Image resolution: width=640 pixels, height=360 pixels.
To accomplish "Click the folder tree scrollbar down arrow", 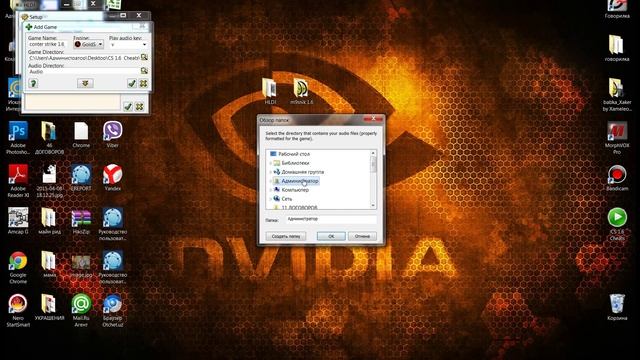I will pos(373,205).
